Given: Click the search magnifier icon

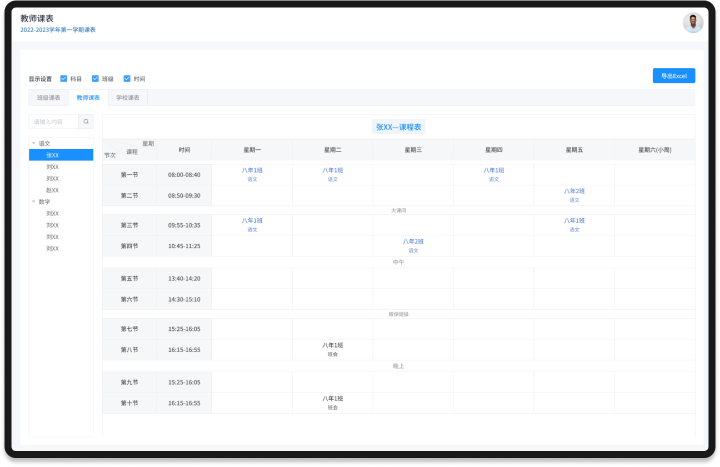Looking at the screenshot, I should coord(86,122).
